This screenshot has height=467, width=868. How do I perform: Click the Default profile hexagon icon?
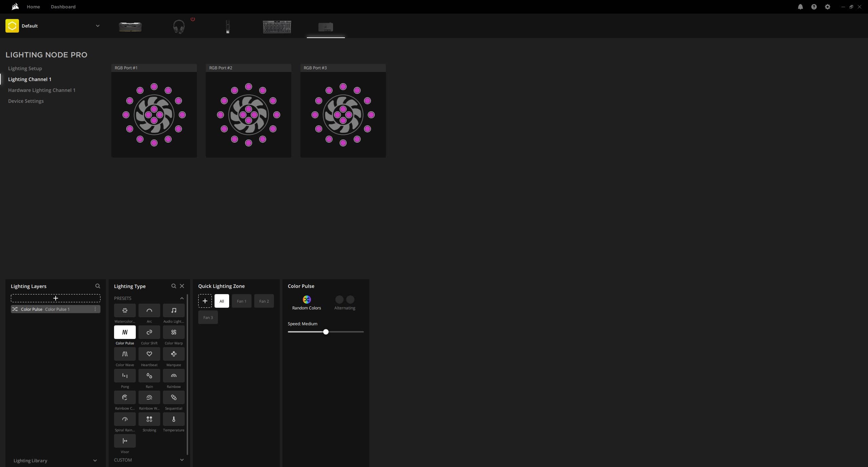click(12, 26)
